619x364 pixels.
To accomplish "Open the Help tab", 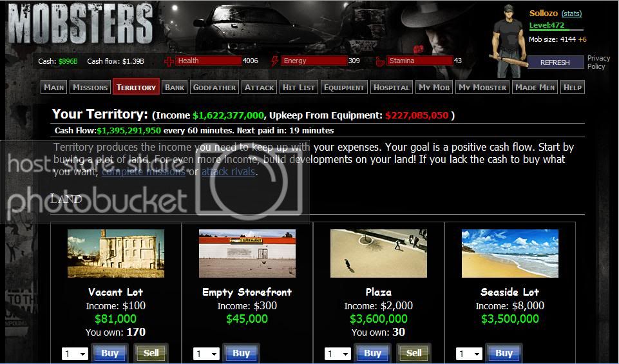I will (573, 87).
